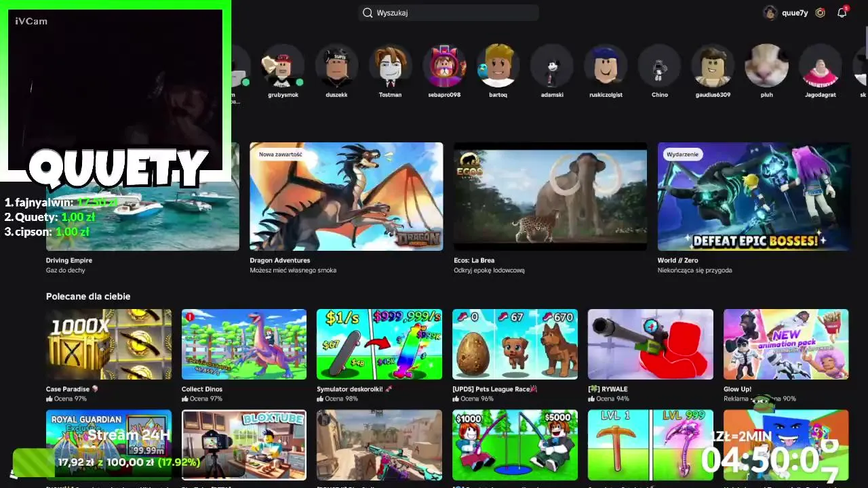
Task: Click the Nowa zawartość badge
Action: [280, 155]
